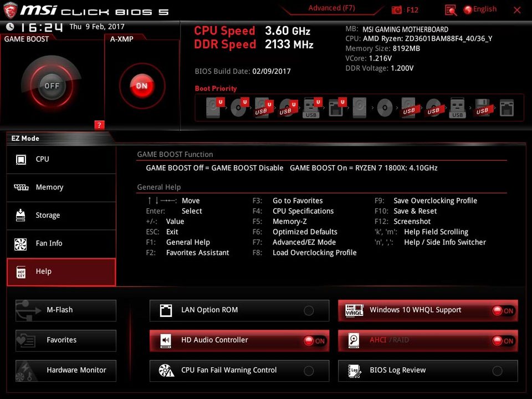Toggle the A-XMP ON button

click(142, 86)
